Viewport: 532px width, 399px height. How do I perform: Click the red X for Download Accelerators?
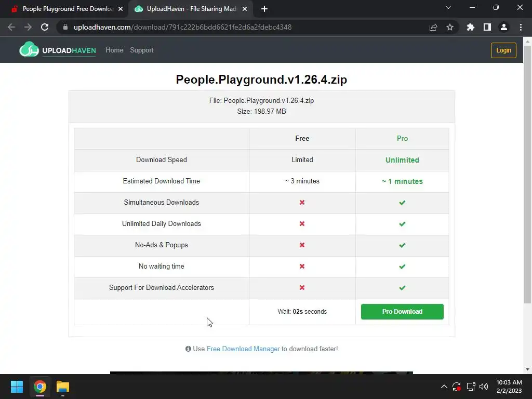coord(302,288)
